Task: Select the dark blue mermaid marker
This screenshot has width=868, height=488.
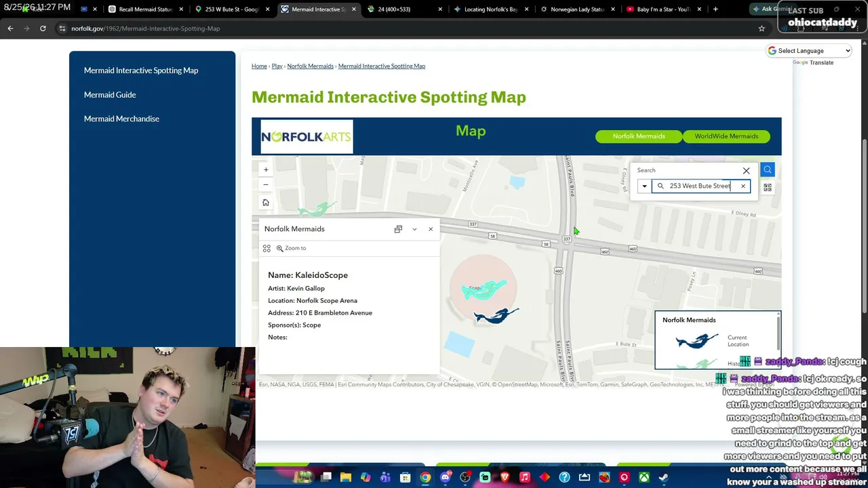Action: click(x=496, y=316)
